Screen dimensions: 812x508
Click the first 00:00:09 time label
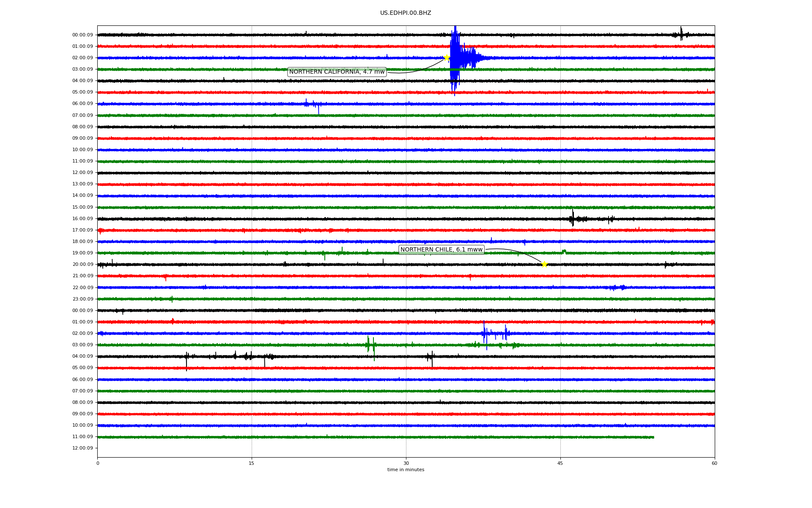[x=82, y=35]
